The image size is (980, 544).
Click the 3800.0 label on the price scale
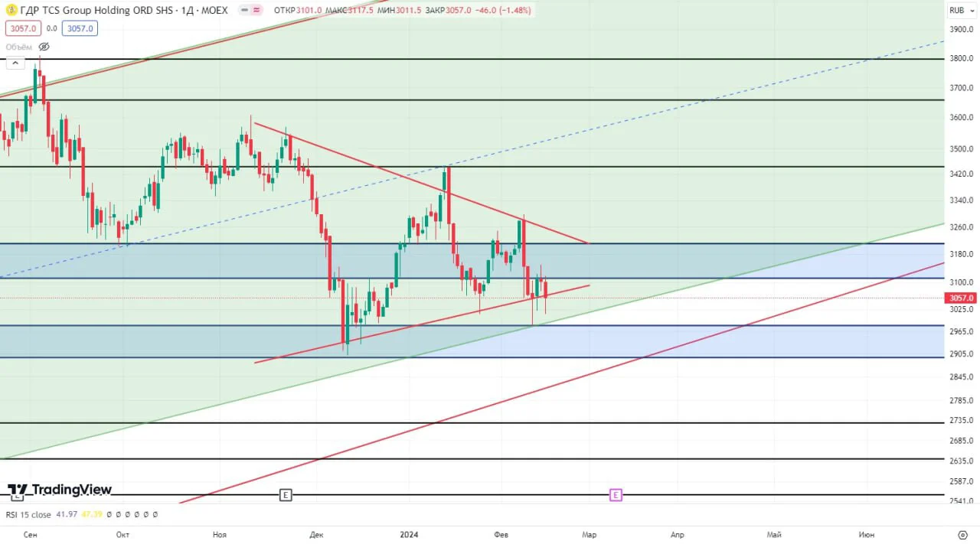click(x=961, y=58)
